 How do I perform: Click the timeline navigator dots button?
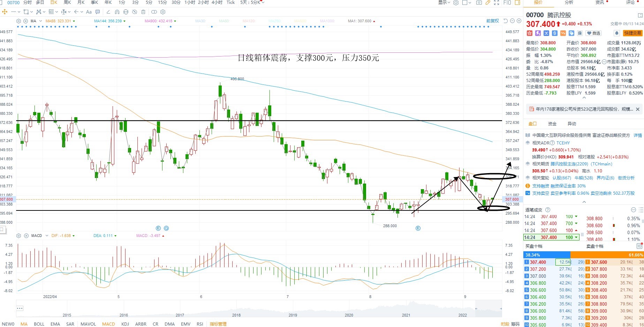point(20,308)
